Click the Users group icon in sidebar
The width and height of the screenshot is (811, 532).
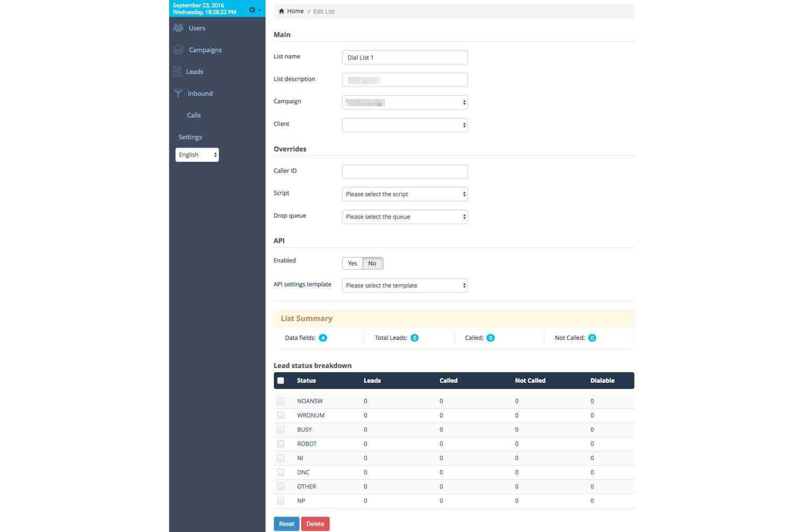179,28
